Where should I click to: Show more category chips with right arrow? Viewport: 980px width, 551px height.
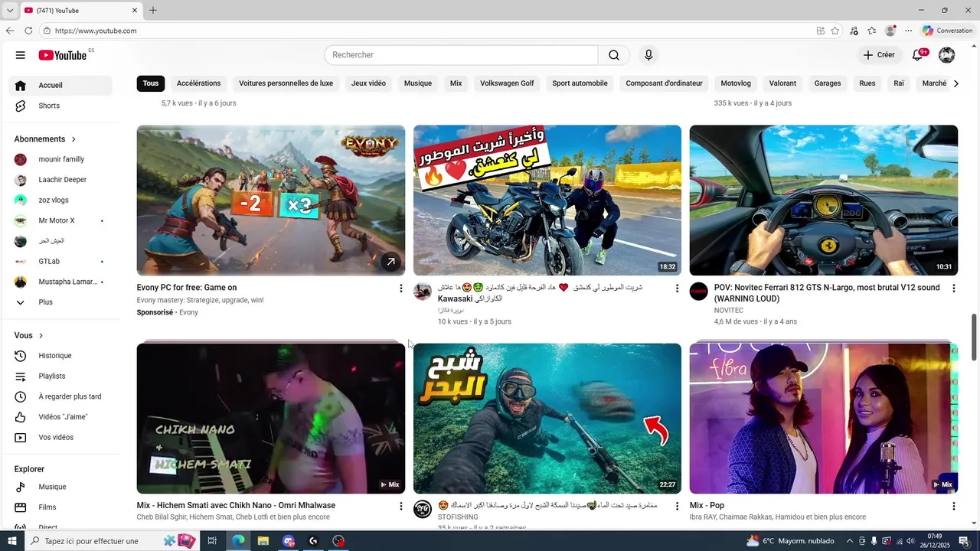[955, 83]
